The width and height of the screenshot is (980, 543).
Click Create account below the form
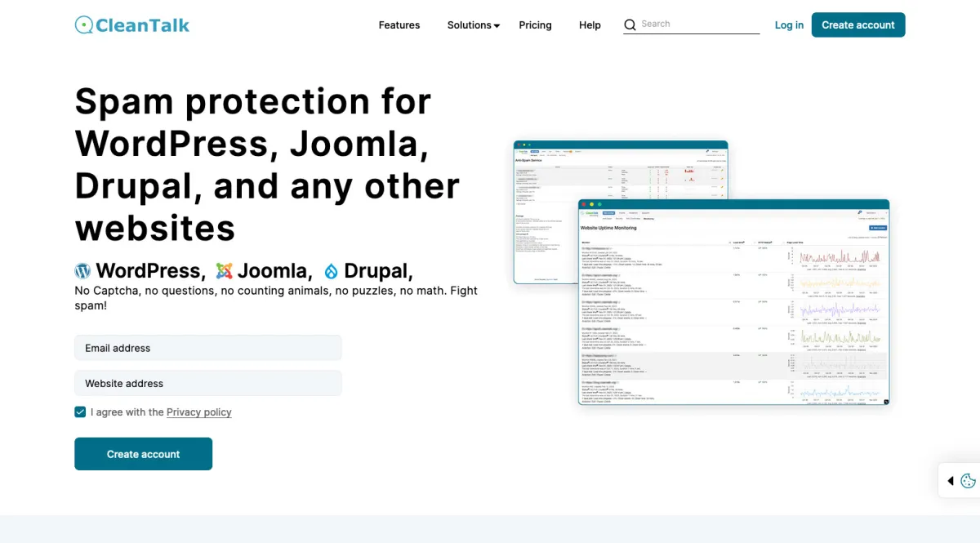143,454
